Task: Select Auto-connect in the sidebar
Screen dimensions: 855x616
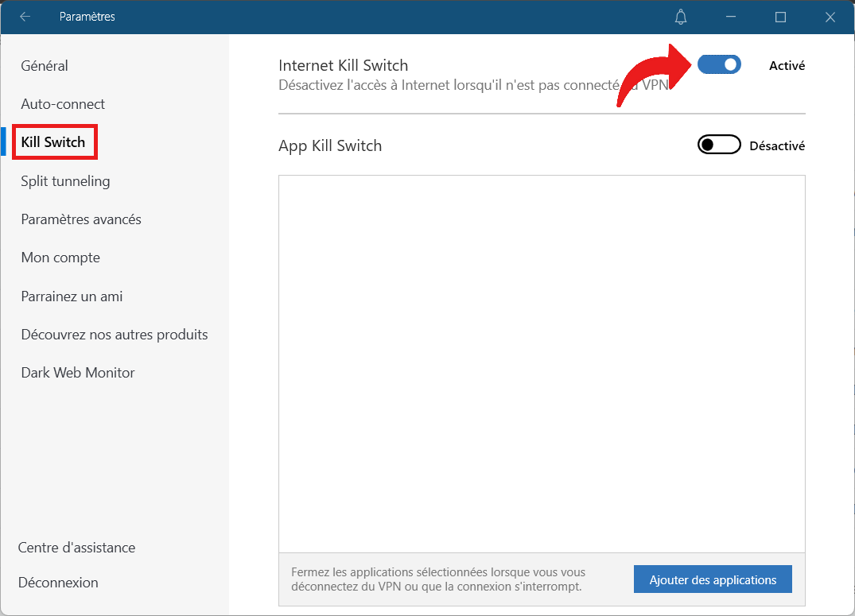Action: [63, 103]
